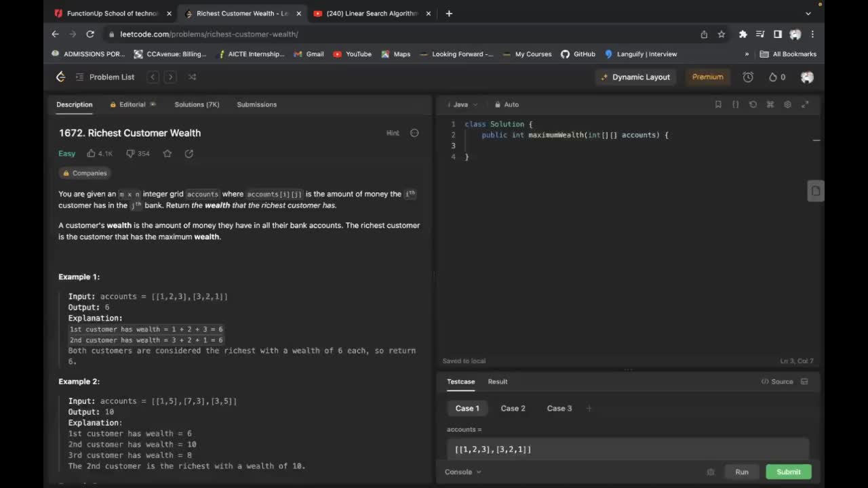The image size is (868, 488).
Task: Edit the accounts input field
Action: pyautogui.click(x=628, y=449)
